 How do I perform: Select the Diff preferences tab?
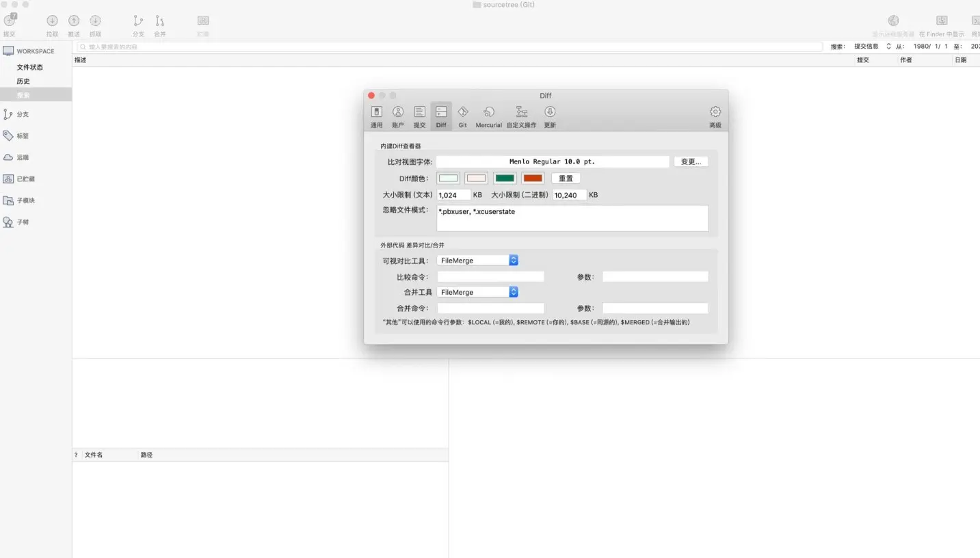(441, 116)
